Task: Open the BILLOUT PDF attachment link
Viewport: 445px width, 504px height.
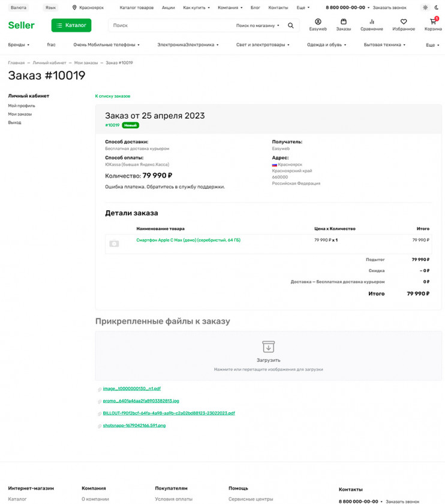Action: click(x=168, y=413)
